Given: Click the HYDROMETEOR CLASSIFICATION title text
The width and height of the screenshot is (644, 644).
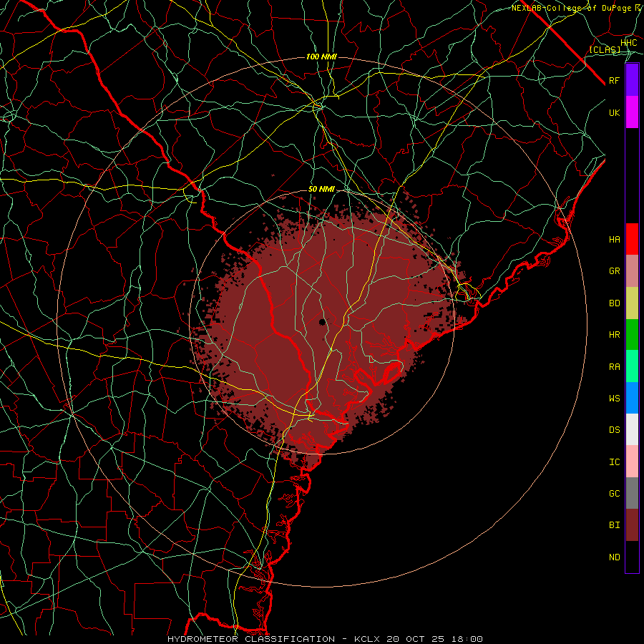Looking at the screenshot, I should click(251, 639).
